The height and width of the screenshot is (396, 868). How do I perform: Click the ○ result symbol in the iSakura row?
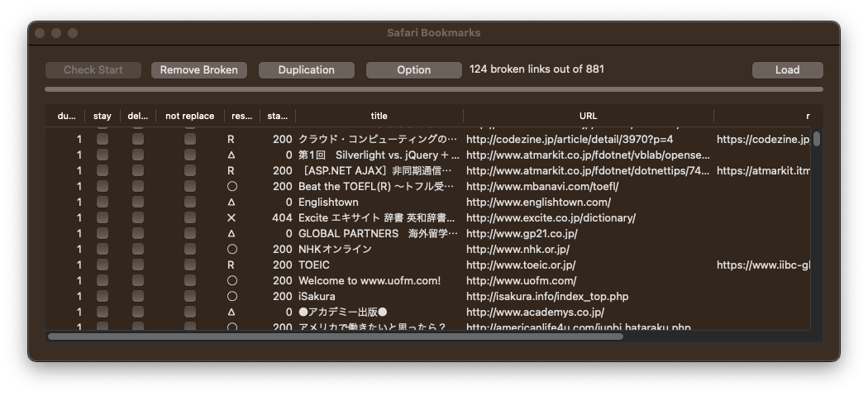coord(231,297)
